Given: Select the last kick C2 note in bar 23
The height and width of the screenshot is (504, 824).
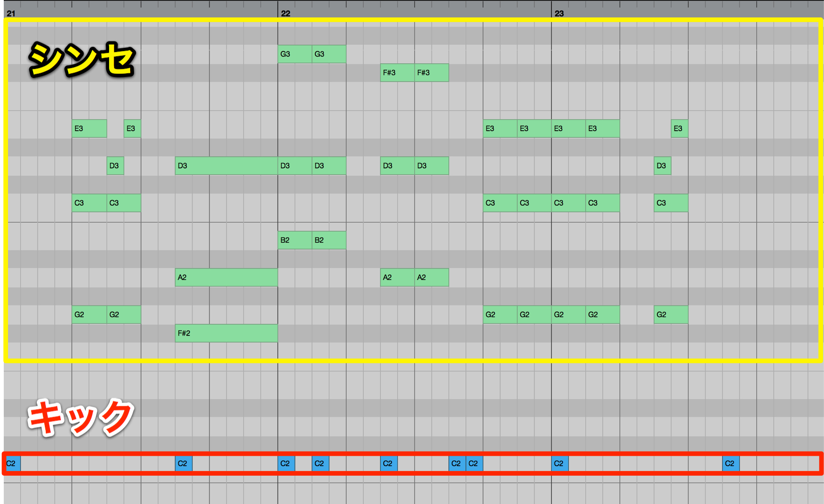Looking at the screenshot, I should [731, 463].
